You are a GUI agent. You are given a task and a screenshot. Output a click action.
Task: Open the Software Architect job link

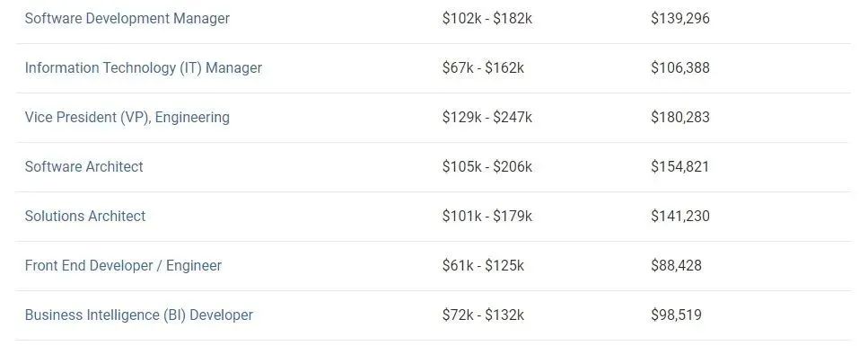[83, 166]
